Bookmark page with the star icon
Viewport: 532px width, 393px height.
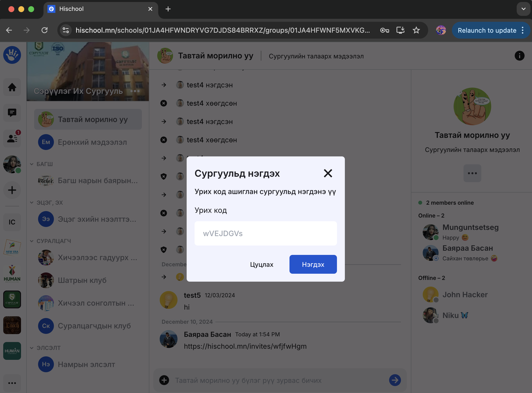[416, 30]
